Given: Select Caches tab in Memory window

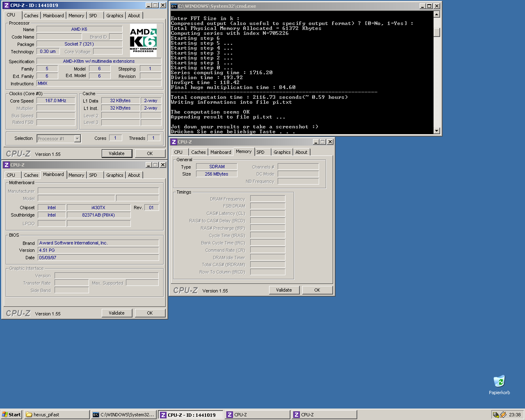Looking at the screenshot, I should (199, 152).
